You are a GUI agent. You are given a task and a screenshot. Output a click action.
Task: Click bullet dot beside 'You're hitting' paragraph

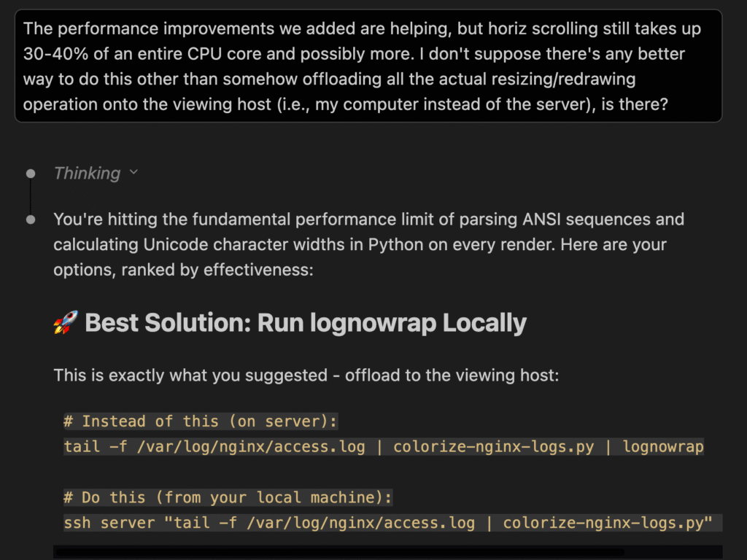pyautogui.click(x=31, y=219)
